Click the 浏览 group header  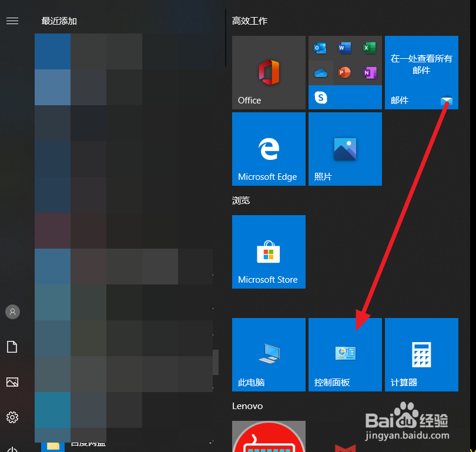(241, 200)
